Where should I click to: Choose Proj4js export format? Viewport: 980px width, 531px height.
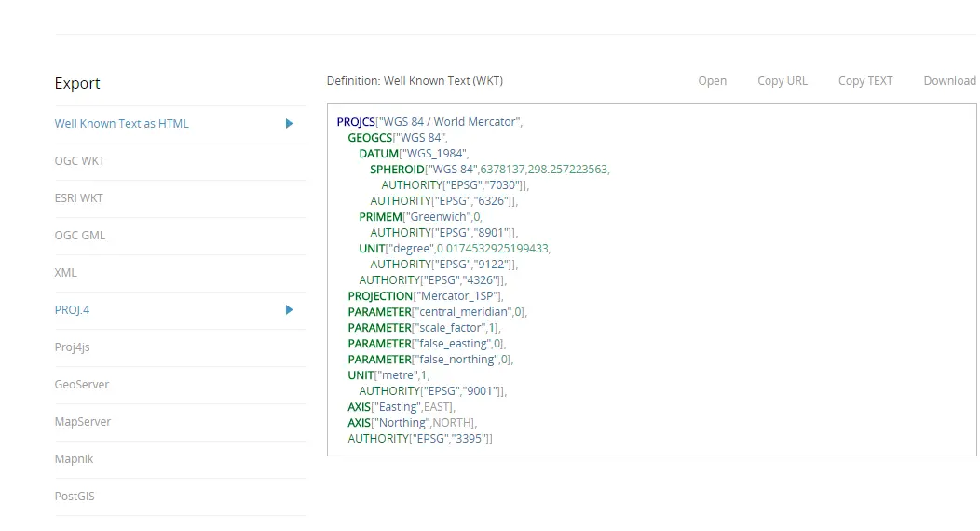(x=73, y=347)
